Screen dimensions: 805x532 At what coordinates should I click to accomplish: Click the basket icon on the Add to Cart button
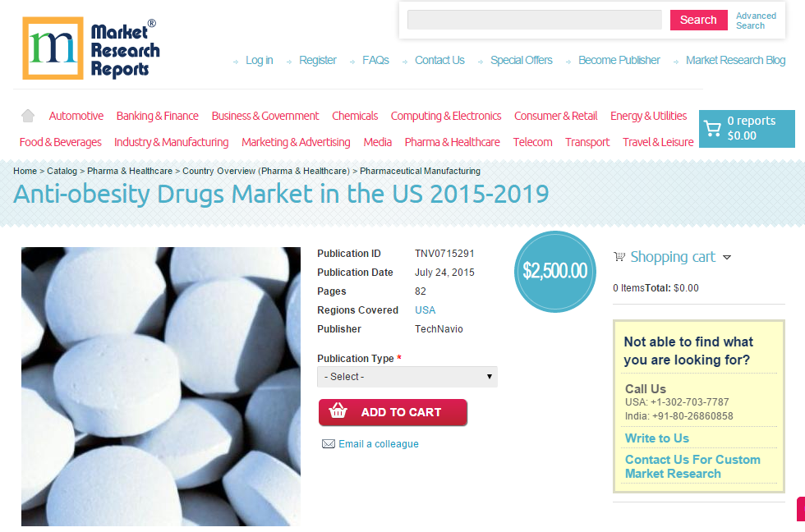[338, 411]
